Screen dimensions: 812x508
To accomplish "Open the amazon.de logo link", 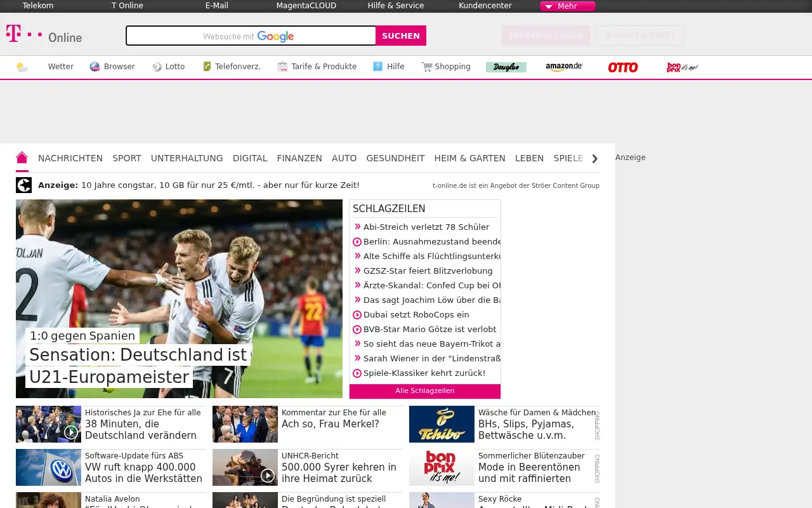I will tap(564, 67).
